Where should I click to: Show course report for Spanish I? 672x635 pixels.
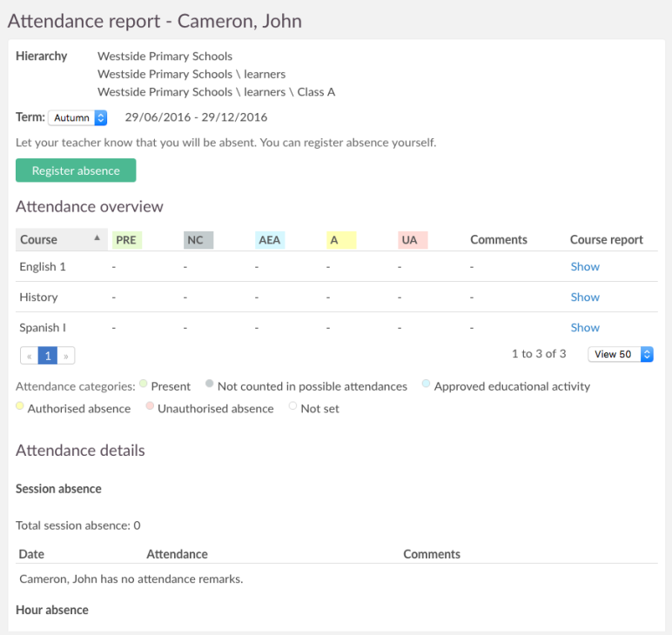click(585, 328)
